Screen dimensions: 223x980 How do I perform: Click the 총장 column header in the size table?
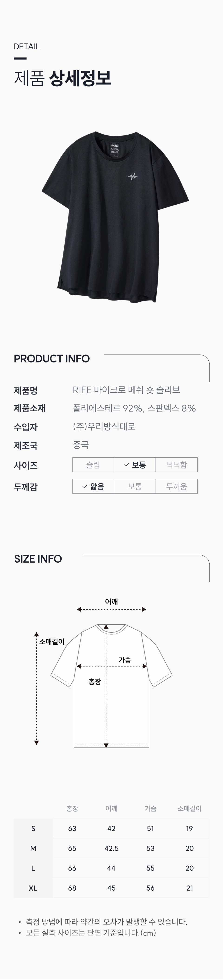(x=72, y=808)
